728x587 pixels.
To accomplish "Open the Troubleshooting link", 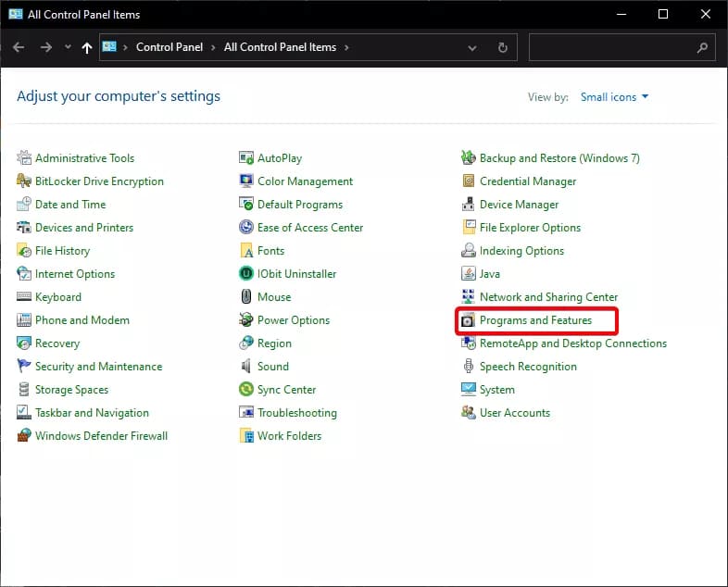I will pos(297,413).
